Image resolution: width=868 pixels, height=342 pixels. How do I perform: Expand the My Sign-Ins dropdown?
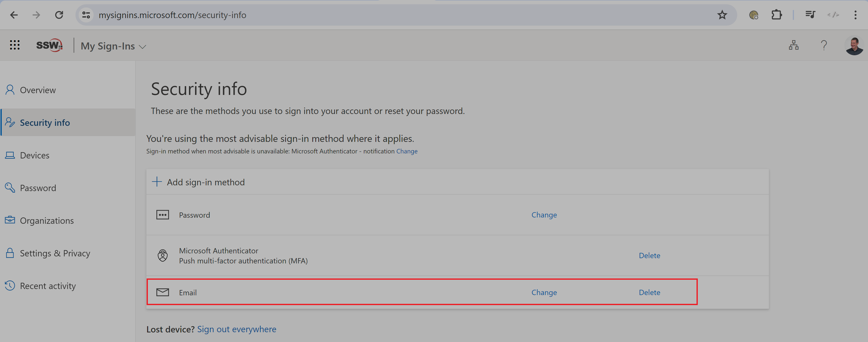point(113,46)
